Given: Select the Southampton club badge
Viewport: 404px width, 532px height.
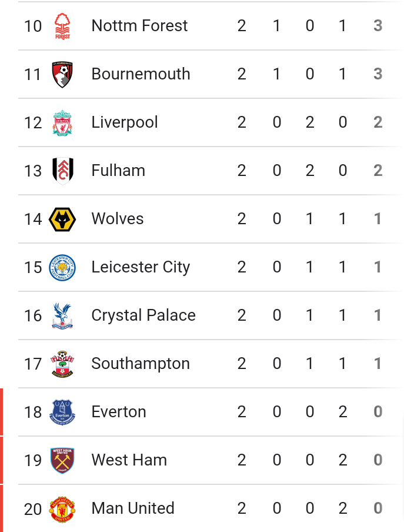Looking at the screenshot, I should [62, 364].
